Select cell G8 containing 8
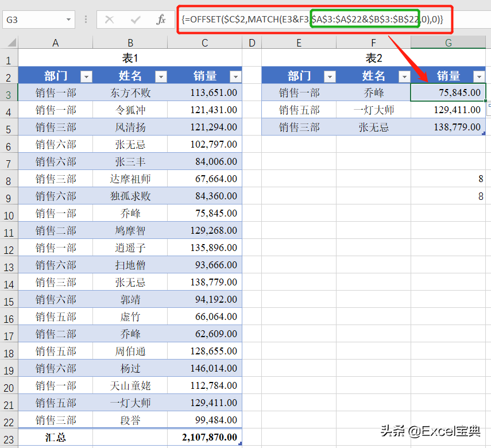Image resolution: width=491 pixels, height=448 pixels. click(449, 179)
